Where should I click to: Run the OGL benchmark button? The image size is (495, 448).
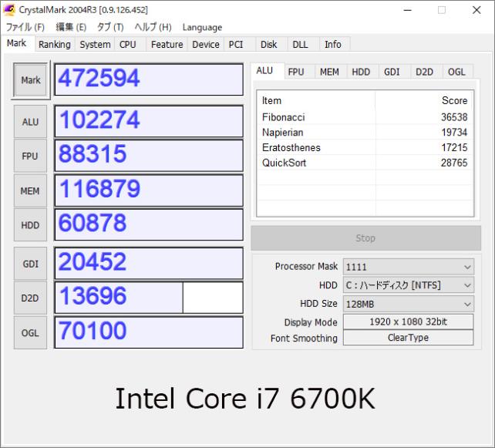point(30,333)
